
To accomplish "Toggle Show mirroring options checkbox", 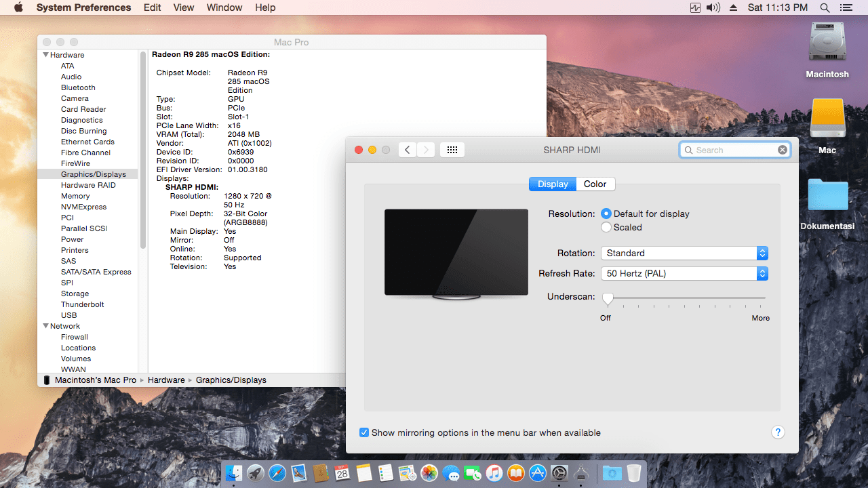I will [x=364, y=432].
